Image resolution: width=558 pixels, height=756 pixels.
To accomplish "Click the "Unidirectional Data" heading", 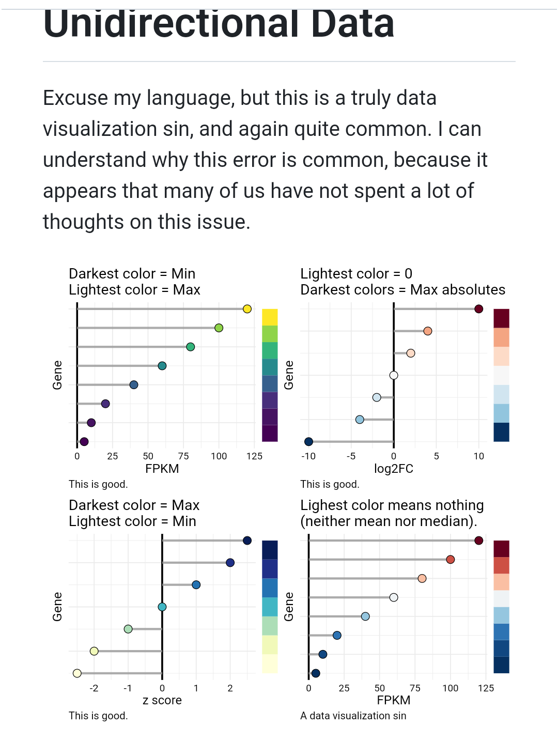I will point(219,24).
